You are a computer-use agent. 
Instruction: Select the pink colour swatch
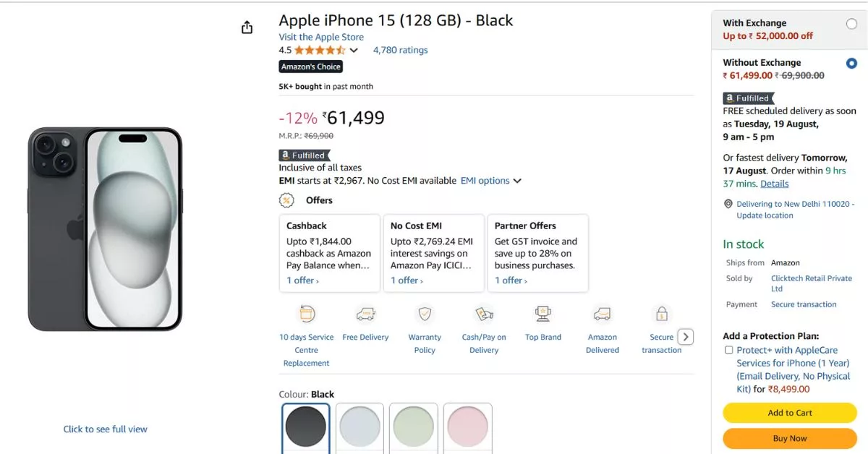coord(467,428)
